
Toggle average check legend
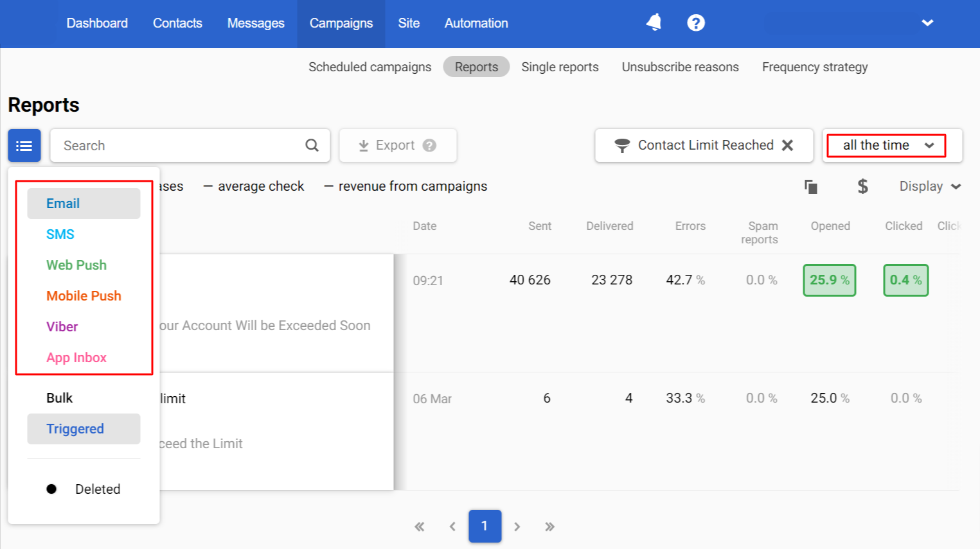tap(254, 186)
